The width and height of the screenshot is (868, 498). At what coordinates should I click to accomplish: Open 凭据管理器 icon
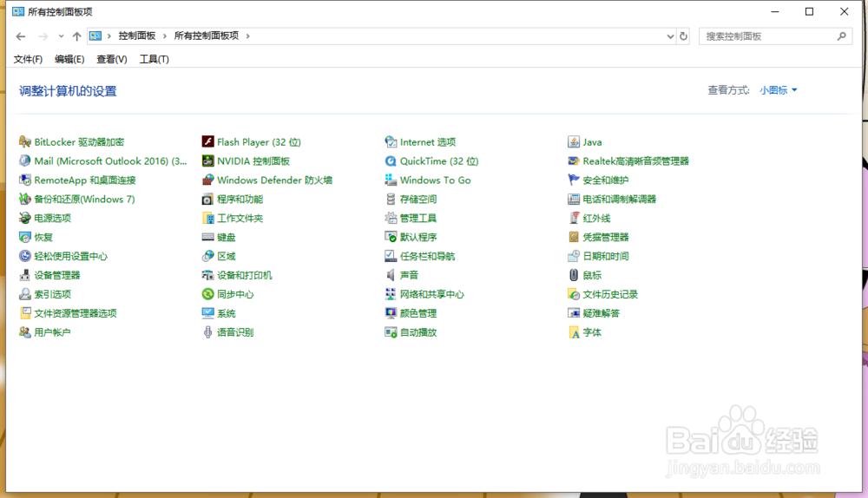pos(574,237)
